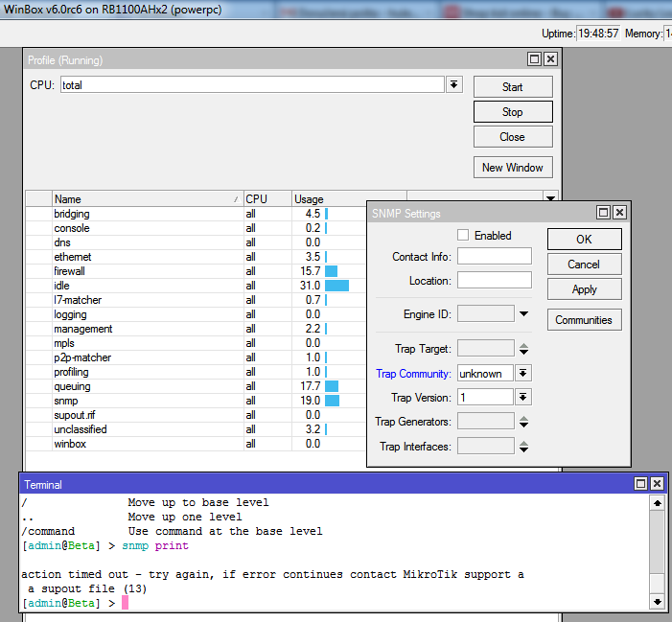Open a New Window for profiling

pyautogui.click(x=513, y=168)
